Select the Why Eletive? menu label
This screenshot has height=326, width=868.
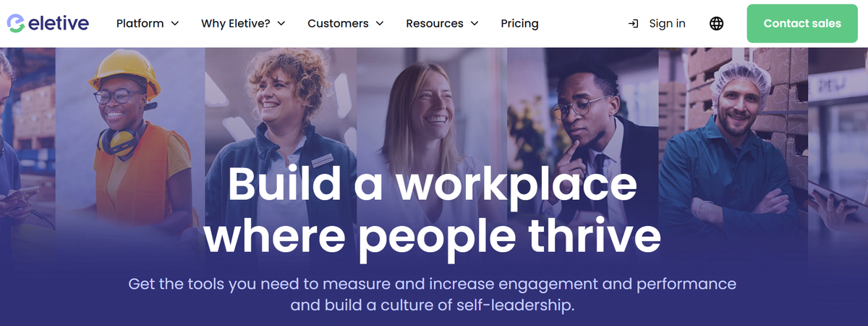click(x=236, y=23)
